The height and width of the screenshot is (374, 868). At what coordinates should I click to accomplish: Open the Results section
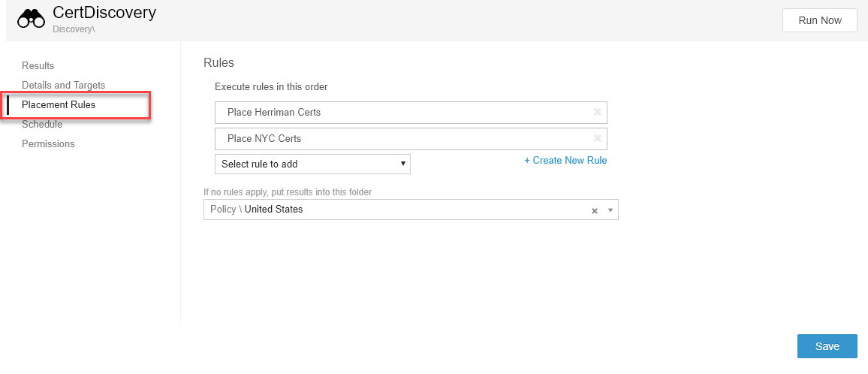point(38,65)
